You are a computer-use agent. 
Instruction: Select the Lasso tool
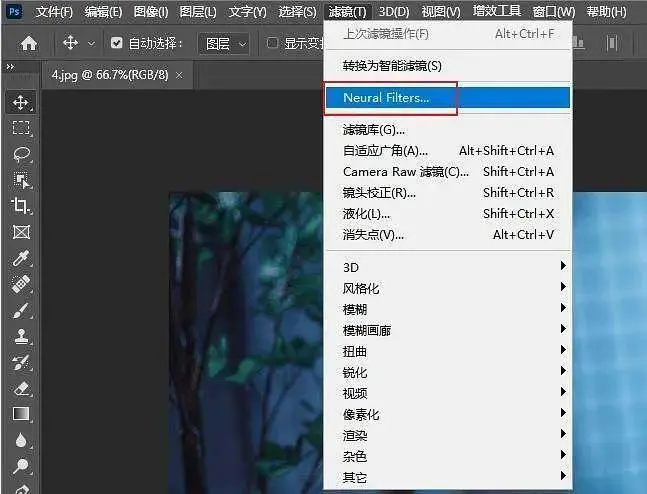point(21,154)
